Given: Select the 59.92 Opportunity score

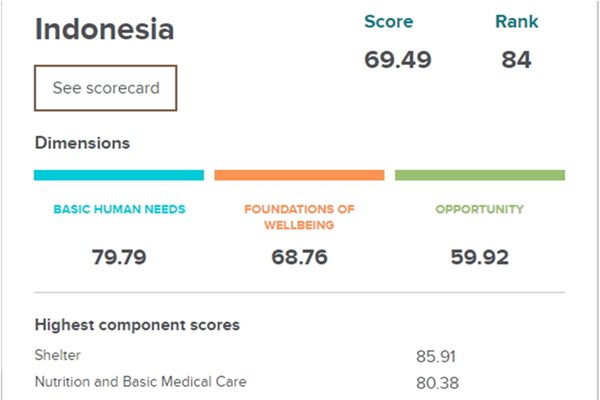Looking at the screenshot, I should point(480,257).
